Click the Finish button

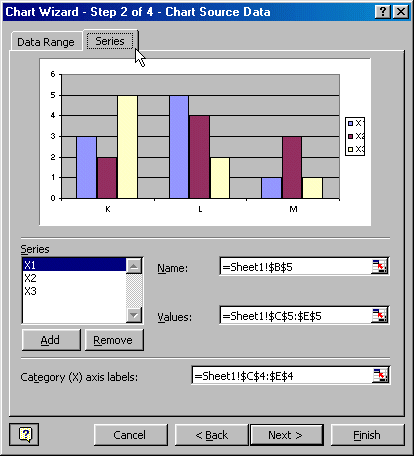pyautogui.click(x=367, y=435)
